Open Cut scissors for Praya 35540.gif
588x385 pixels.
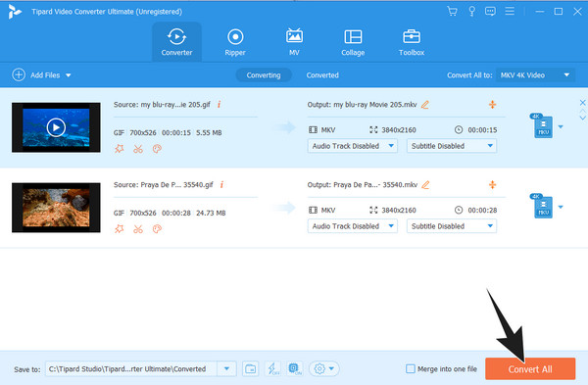point(138,229)
